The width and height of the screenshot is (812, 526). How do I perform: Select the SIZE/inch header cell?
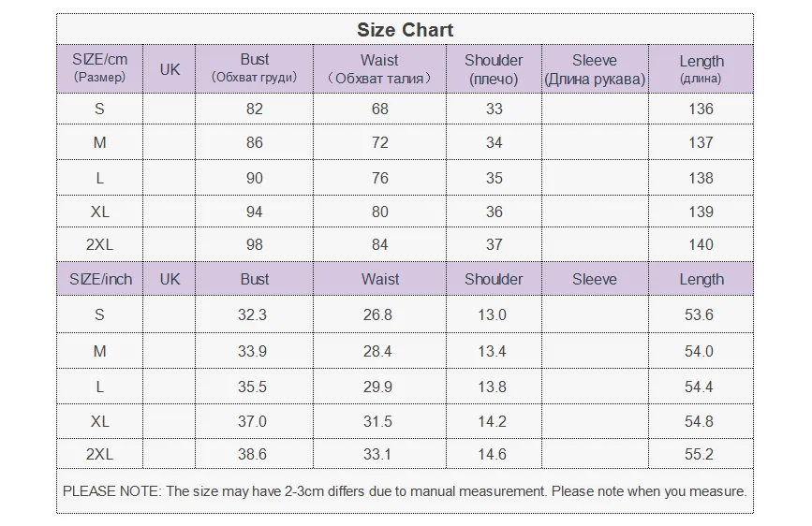(x=100, y=279)
